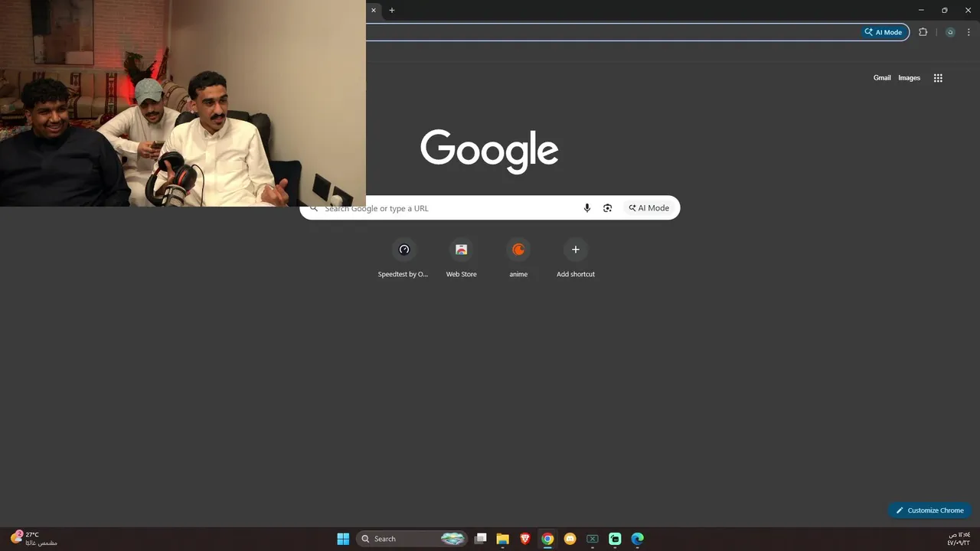Click the Chrome icon in the taskbar

547,539
